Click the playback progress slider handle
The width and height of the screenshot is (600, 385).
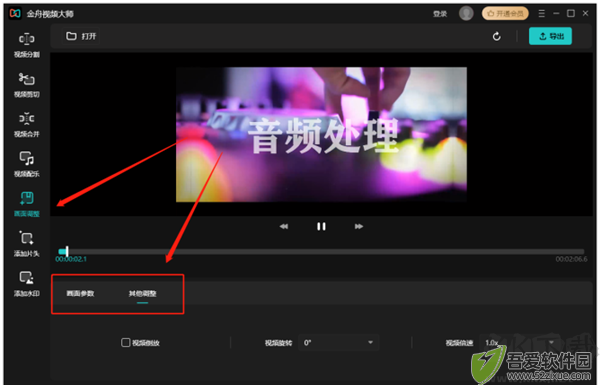point(67,251)
